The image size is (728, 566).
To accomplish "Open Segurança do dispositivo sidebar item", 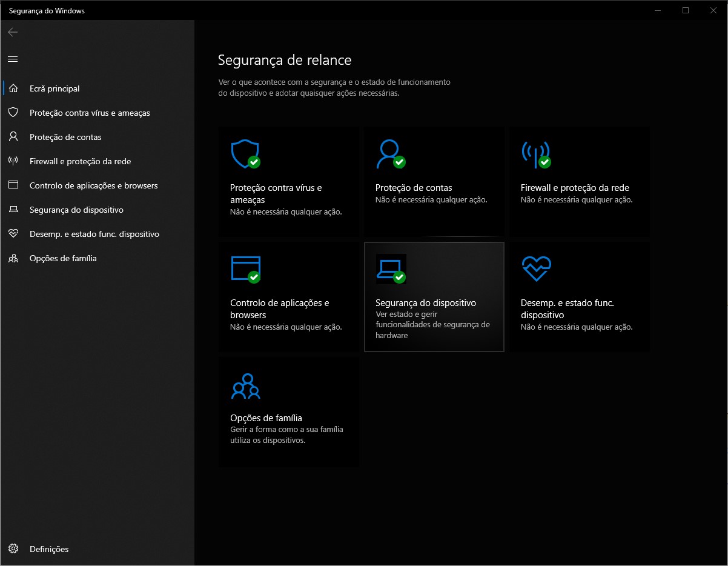I will (97, 210).
